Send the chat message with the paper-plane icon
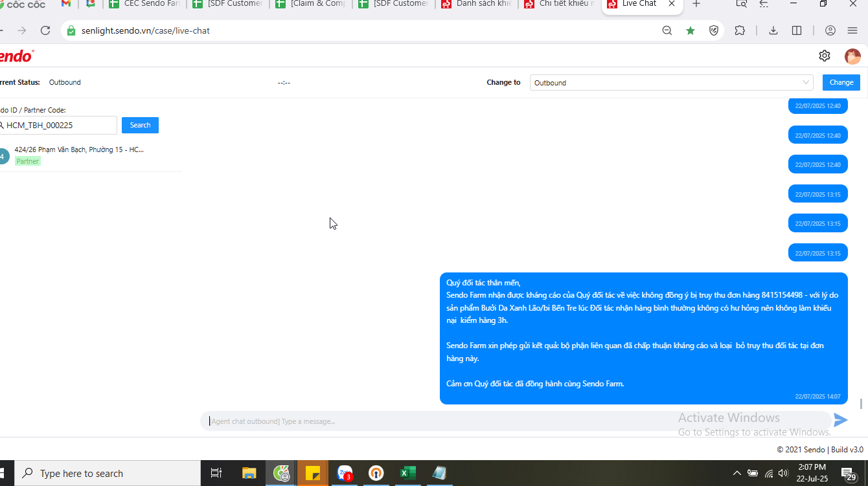Viewport: 868px width, 486px height. click(x=840, y=420)
